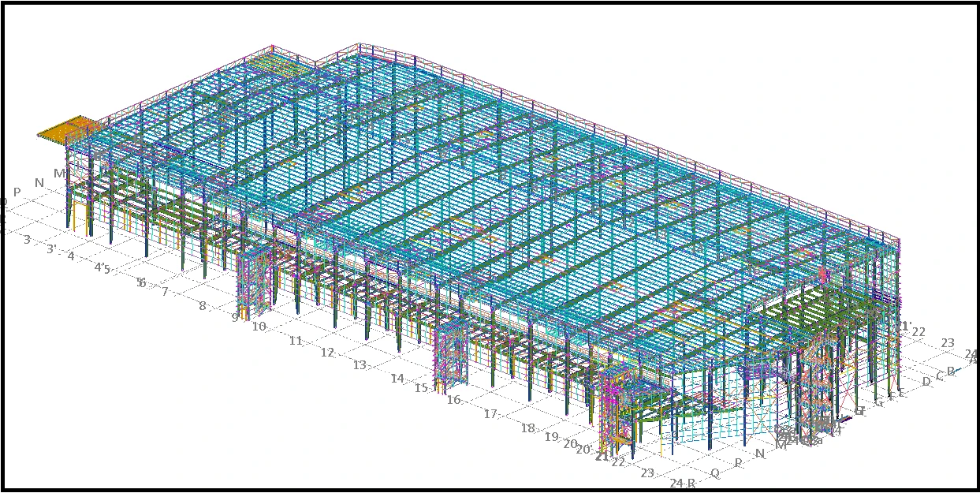Select grid label 3 at far left
Screen dimensions: 980x493
click(x=27, y=239)
